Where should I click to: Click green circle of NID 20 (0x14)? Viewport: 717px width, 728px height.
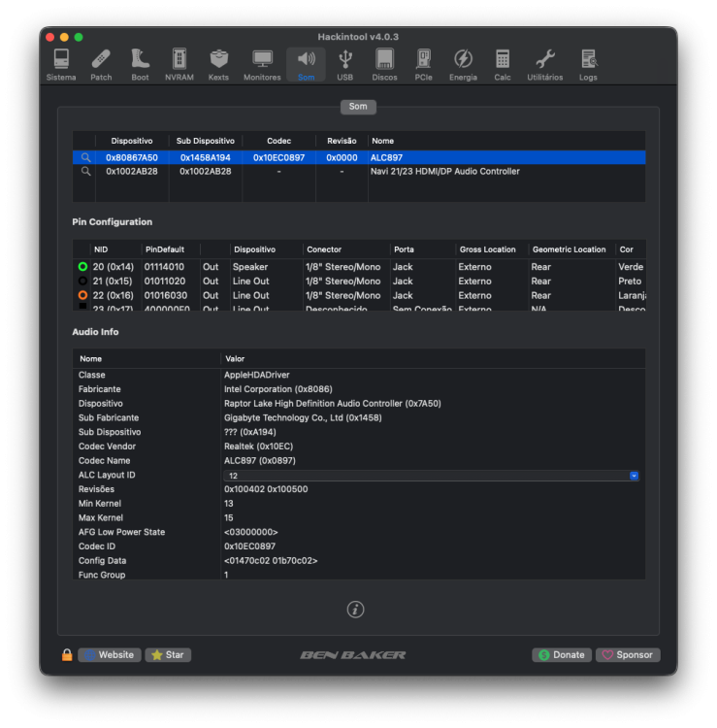(x=82, y=267)
